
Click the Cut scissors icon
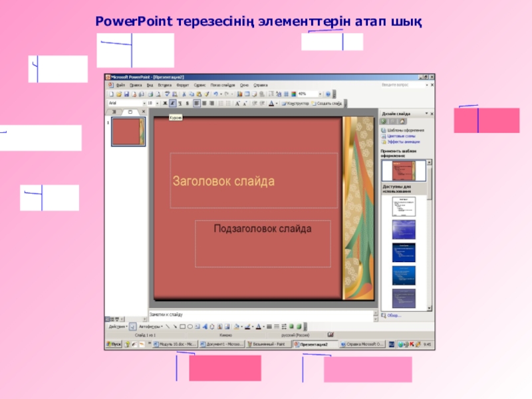coord(184,94)
